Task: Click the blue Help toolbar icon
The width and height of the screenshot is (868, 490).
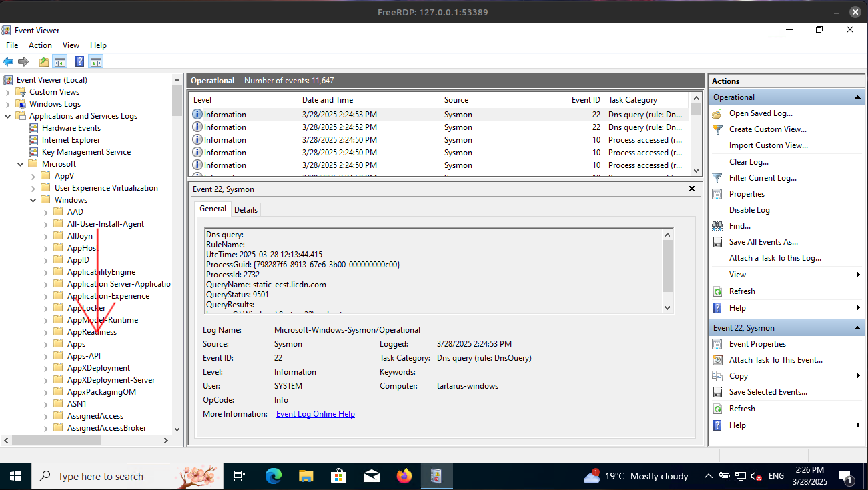Action: tap(79, 62)
